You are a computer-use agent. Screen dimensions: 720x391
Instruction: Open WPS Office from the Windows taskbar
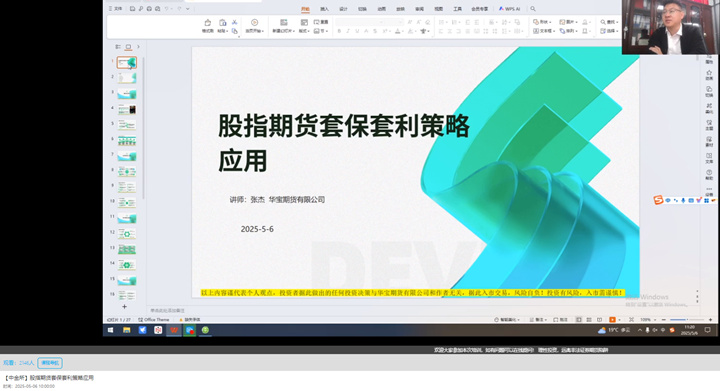point(174,330)
